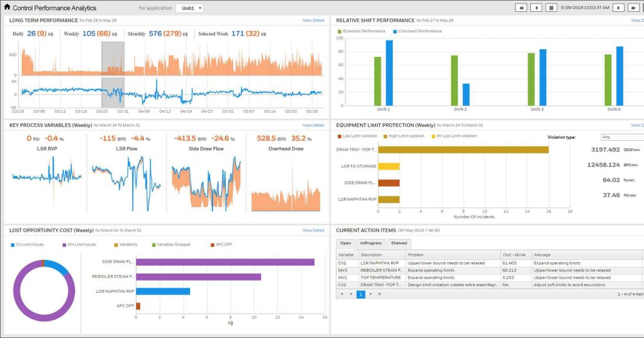Jump to the first page in action items pagination
The image size is (644, 338).
(343, 295)
